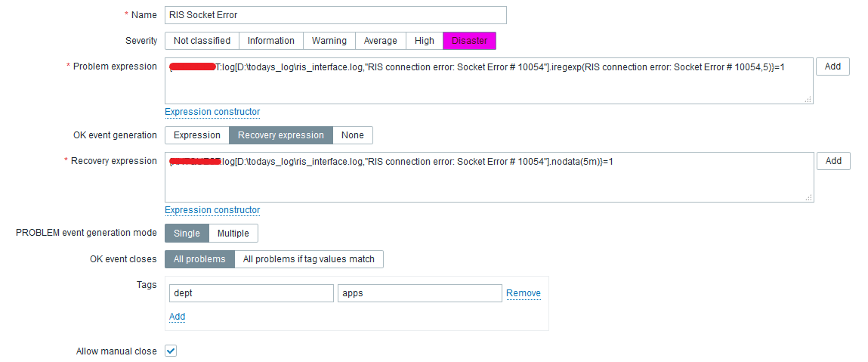Open Expression constructor under Problem expression
The width and height of the screenshot is (868, 362).
(212, 112)
